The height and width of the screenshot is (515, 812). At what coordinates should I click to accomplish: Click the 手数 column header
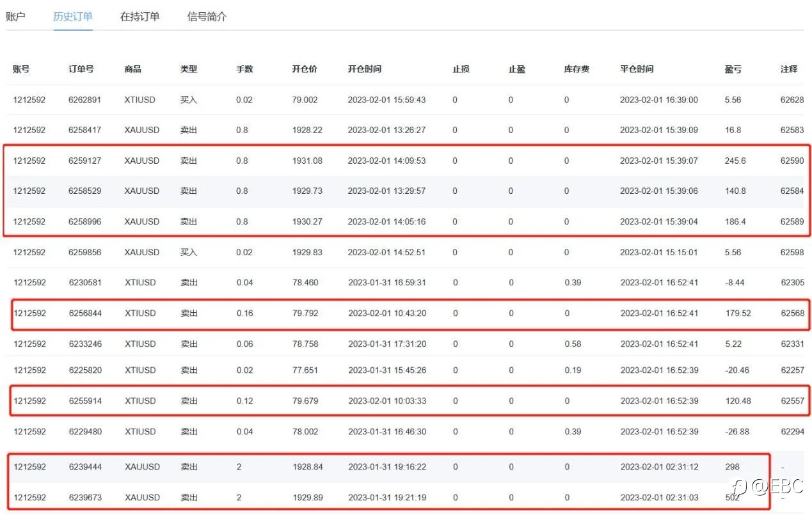click(x=244, y=69)
